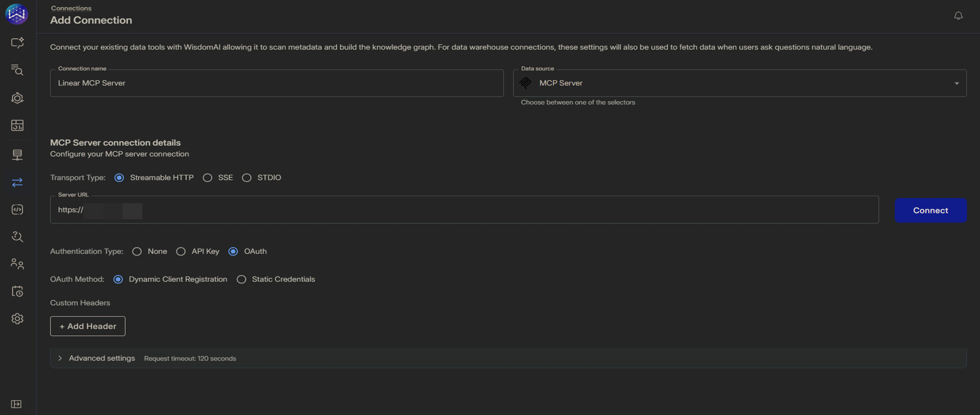Click the "Transport Type:" label

coord(77,177)
